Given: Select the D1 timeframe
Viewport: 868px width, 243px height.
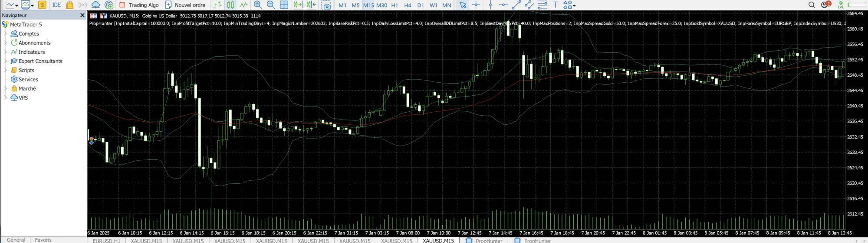Looking at the screenshot, I should tap(421, 5).
